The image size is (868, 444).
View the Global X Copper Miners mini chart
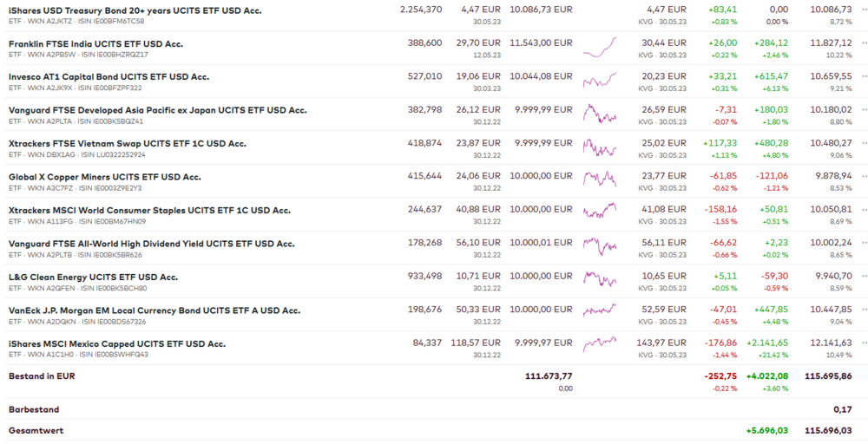[x=600, y=179]
